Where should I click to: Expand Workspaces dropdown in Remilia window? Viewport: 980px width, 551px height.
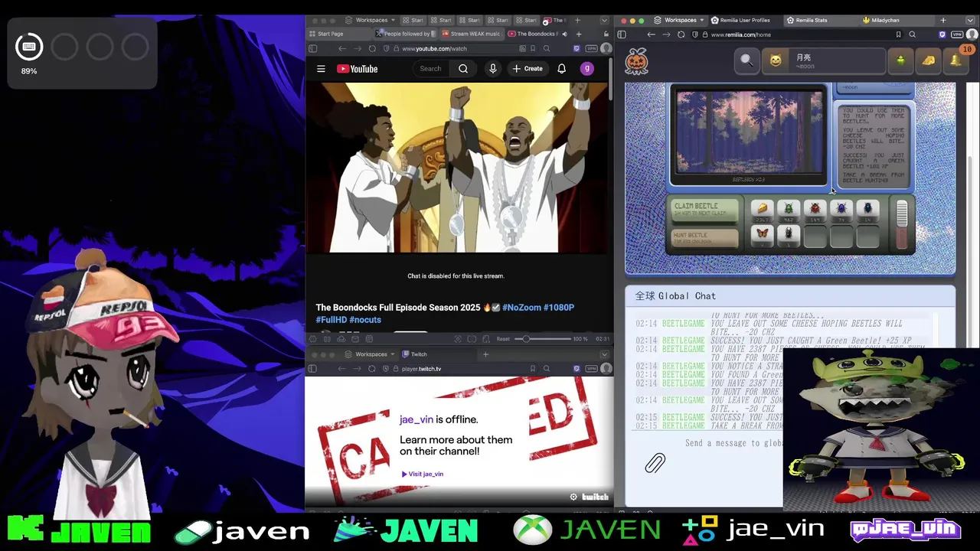679,21
